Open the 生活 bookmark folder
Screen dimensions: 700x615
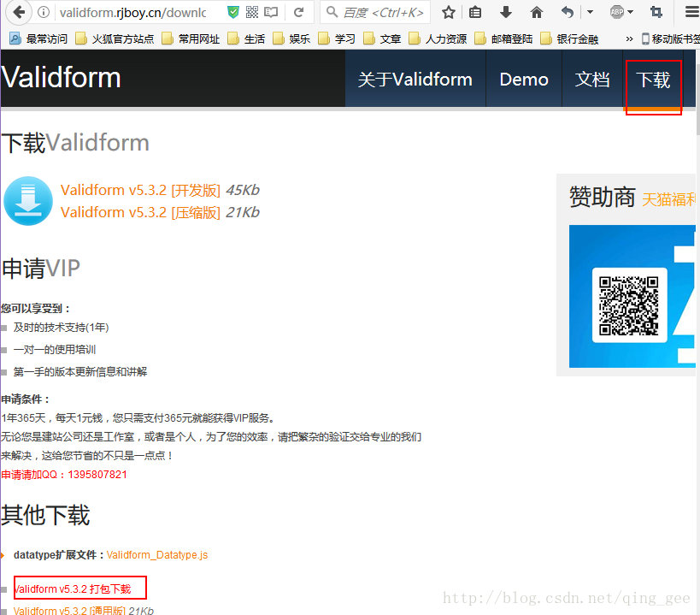[x=246, y=38]
